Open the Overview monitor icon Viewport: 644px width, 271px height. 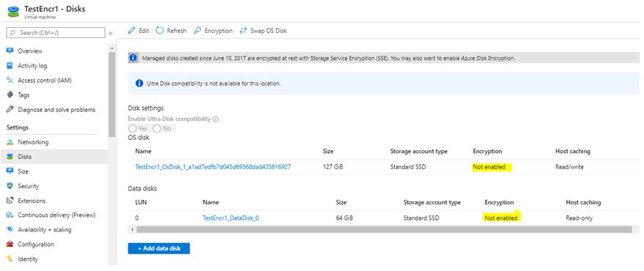pyautogui.click(x=10, y=51)
